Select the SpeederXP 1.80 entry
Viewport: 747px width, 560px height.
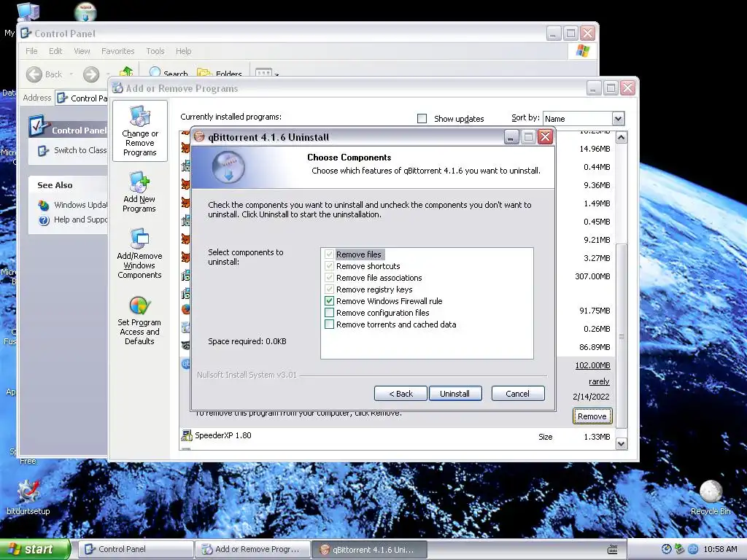[398, 436]
